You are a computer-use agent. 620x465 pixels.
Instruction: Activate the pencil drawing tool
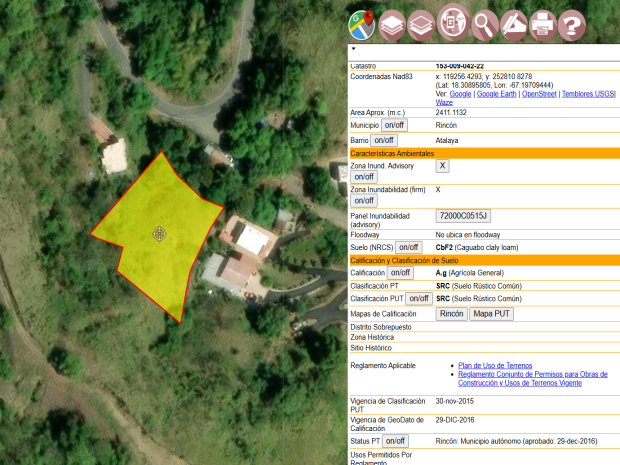(513, 22)
